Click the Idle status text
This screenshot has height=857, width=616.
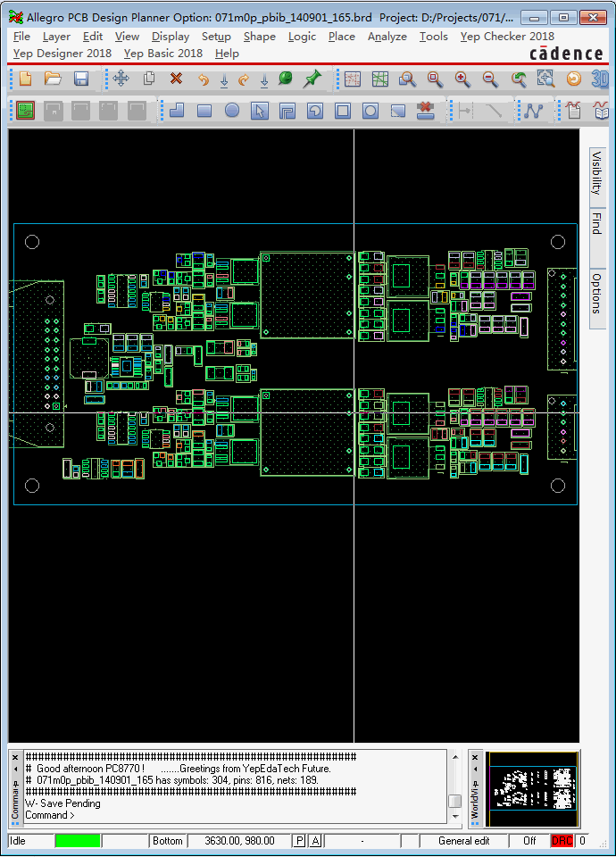(x=18, y=841)
